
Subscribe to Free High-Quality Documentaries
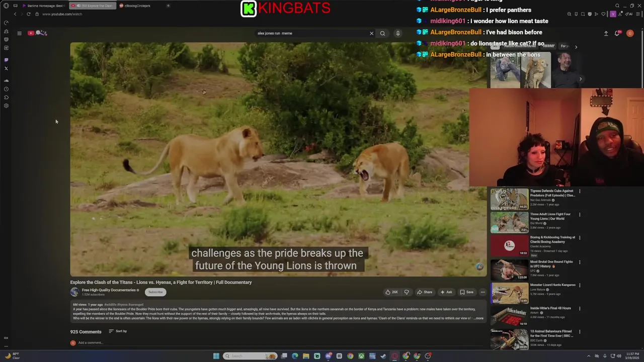155,292
